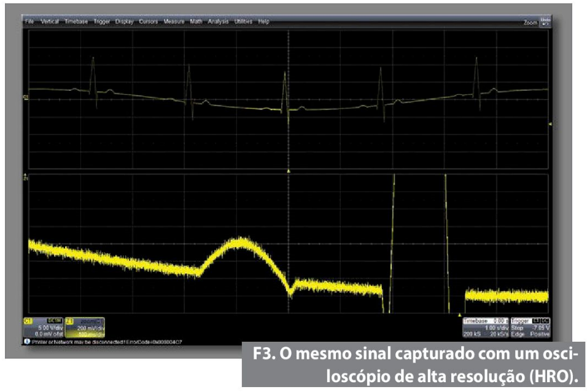Open the Trigger menu
The image size is (587, 392).
101,21
